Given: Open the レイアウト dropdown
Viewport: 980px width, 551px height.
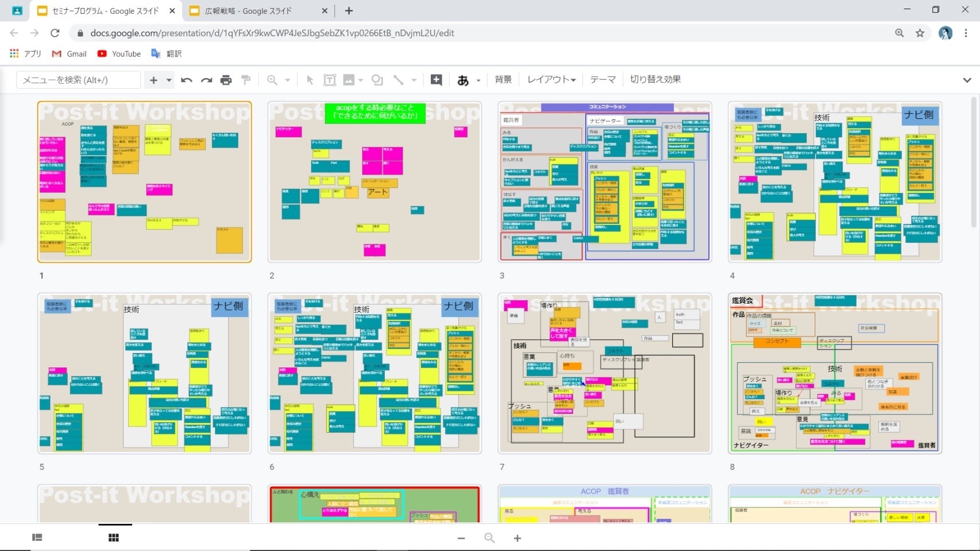Looking at the screenshot, I should click(551, 79).
